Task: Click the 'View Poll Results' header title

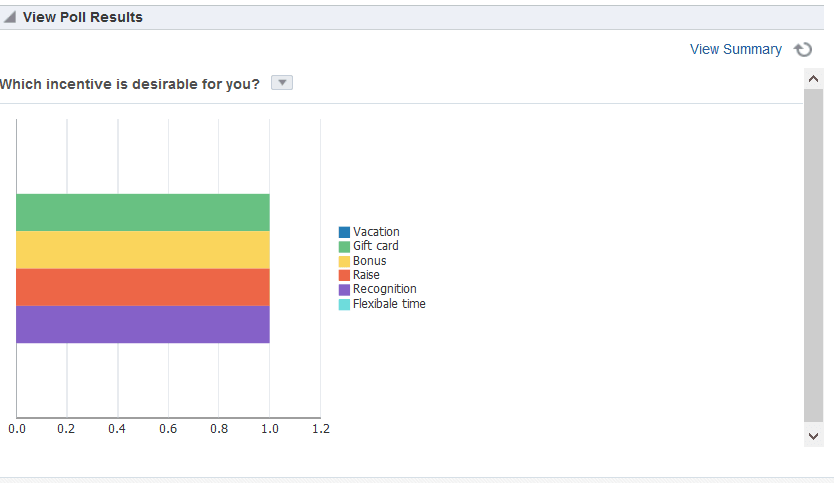Action: pos(82,17)
